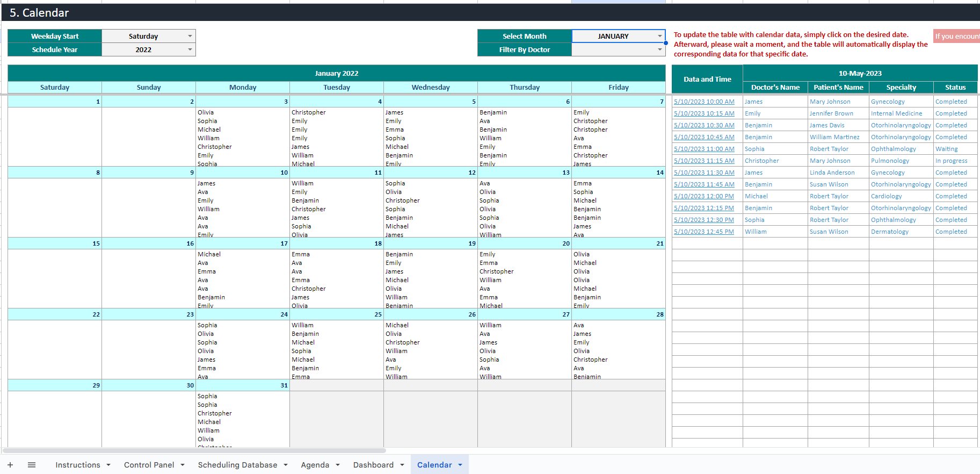
Task: Select the Pulmonology specialty cell
Action: (x=901, y=161)
